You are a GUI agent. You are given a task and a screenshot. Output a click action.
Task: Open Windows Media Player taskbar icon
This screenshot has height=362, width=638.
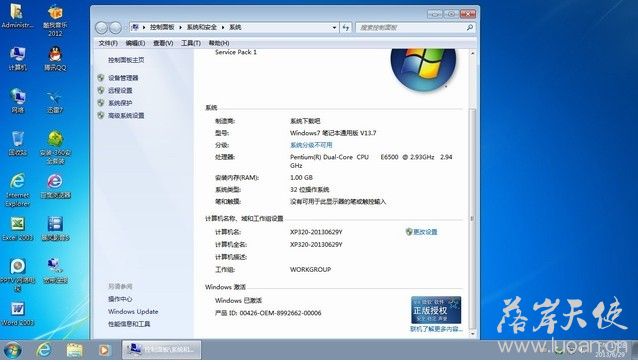(105, 350)
